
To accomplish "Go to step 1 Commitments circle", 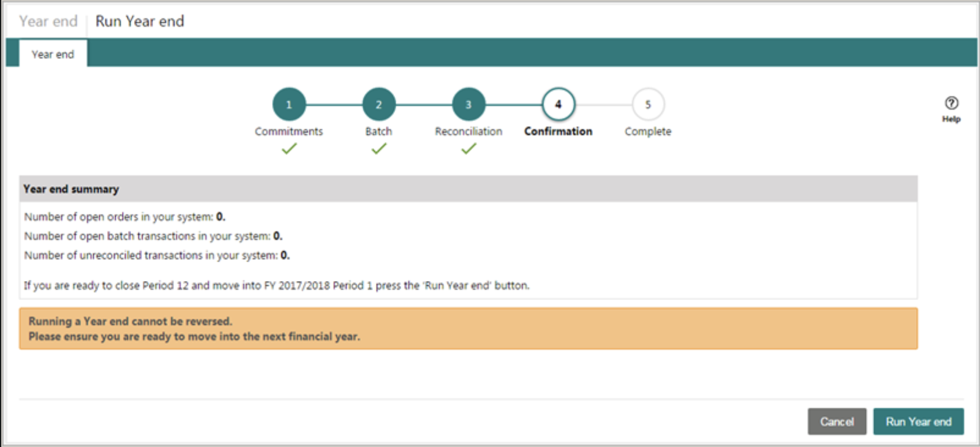I will pos(289,104).
